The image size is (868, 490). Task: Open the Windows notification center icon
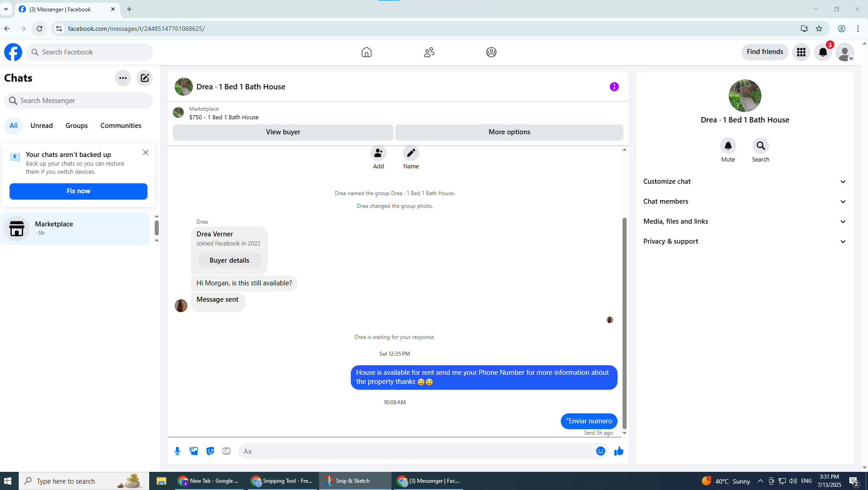coord(853,481)
